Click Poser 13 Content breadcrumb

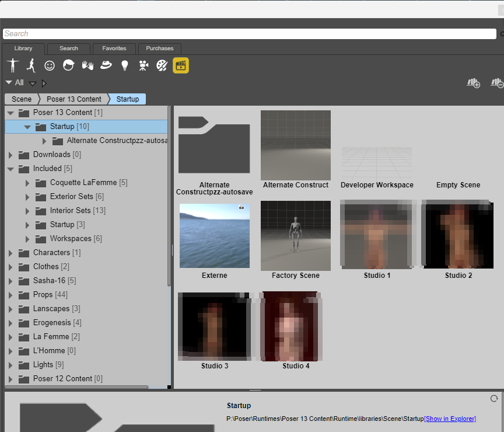point(74,99)
